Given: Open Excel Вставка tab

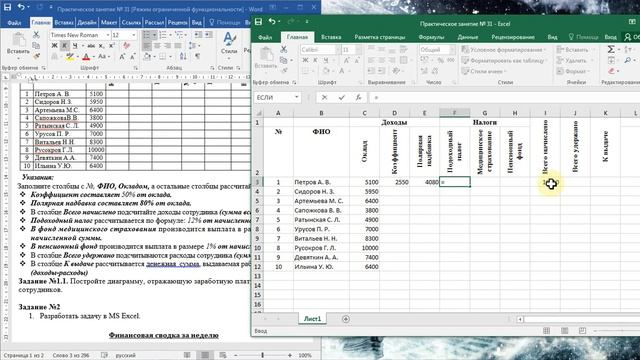Looking at the screenshot, I should point(331,37).
